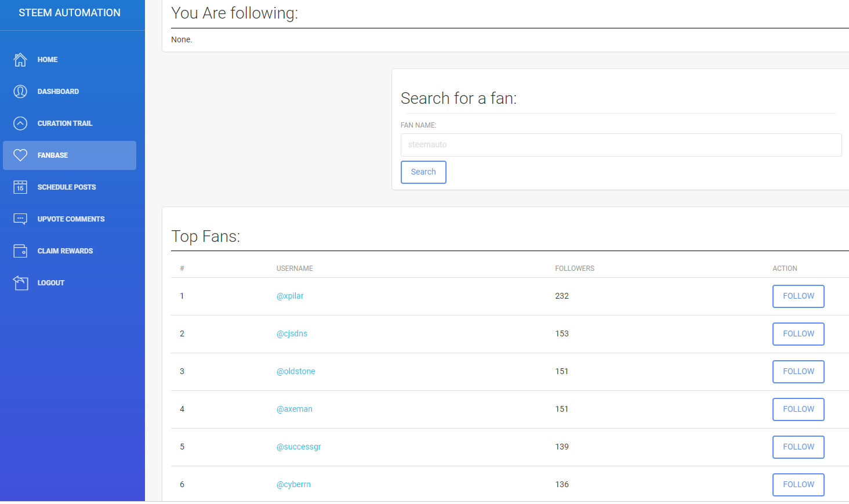849x504 pixels.
Task: Open the @cjsdns profile link
Action: 292,334
